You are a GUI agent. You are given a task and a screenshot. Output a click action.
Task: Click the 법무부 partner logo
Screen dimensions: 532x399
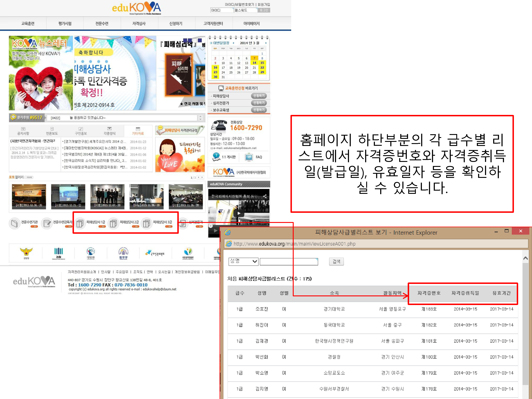[x=123, y=253]
